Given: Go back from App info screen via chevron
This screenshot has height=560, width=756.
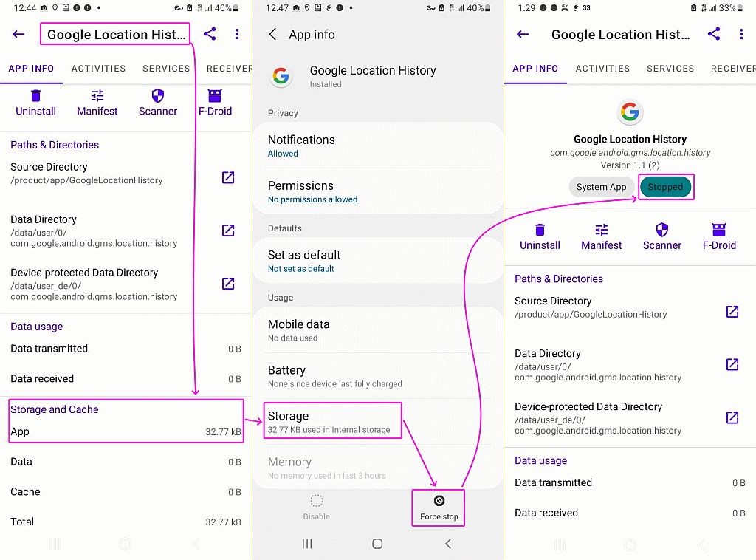Looking at the screenshot, I should point(272,34).
